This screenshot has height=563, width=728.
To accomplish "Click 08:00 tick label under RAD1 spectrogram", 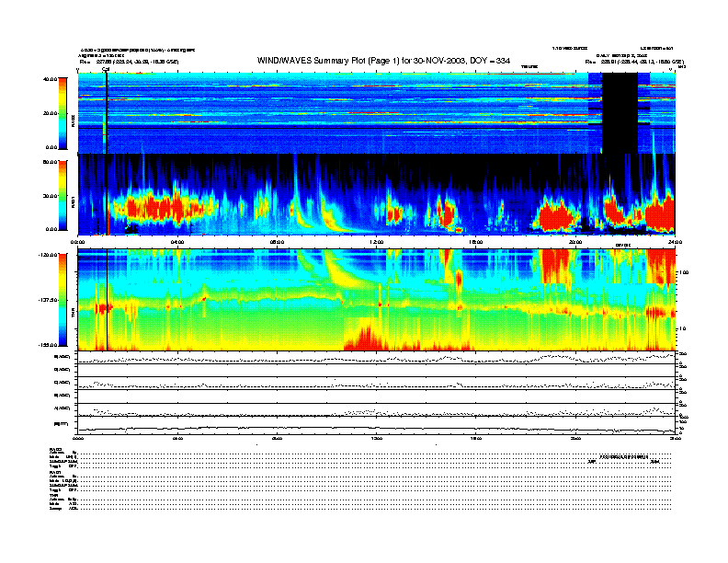I will tap(277, 242).
